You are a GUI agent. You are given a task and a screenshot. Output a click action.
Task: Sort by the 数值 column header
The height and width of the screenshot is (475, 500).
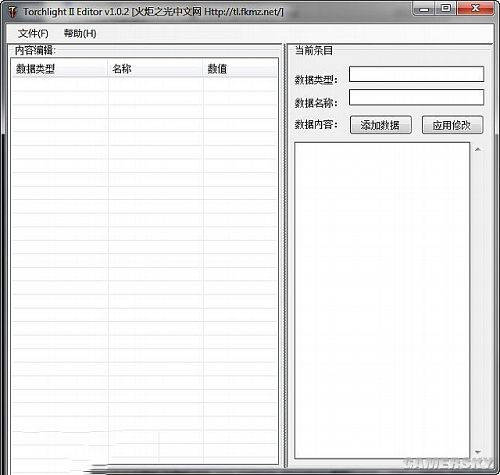pyautogui.click(x=240, y=69)
